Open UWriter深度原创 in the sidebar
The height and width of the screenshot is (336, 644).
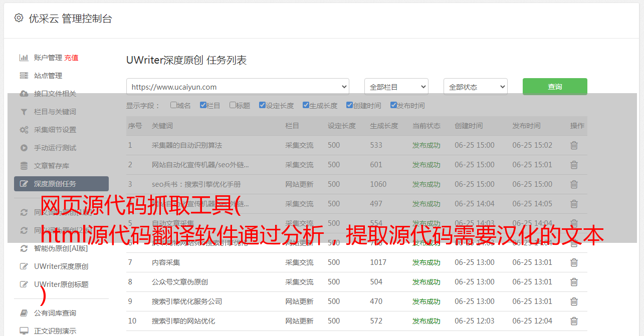click(x=61, y=266)
